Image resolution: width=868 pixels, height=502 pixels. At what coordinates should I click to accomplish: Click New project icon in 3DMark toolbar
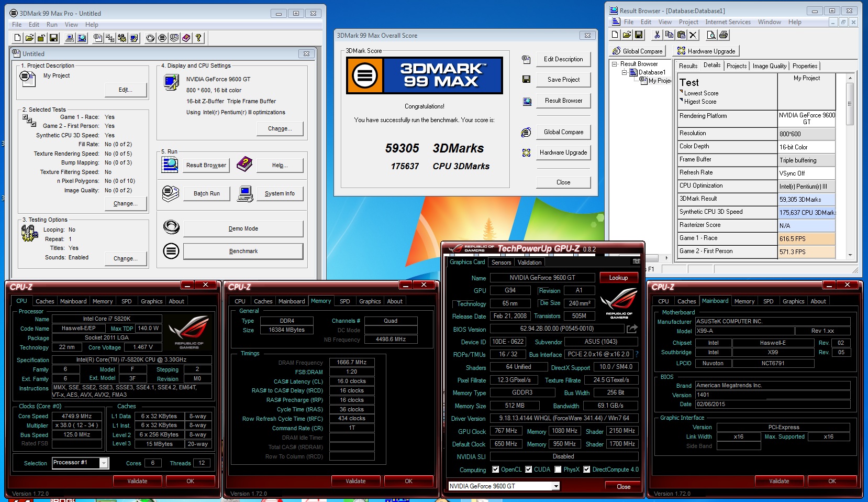click(17, 38)
